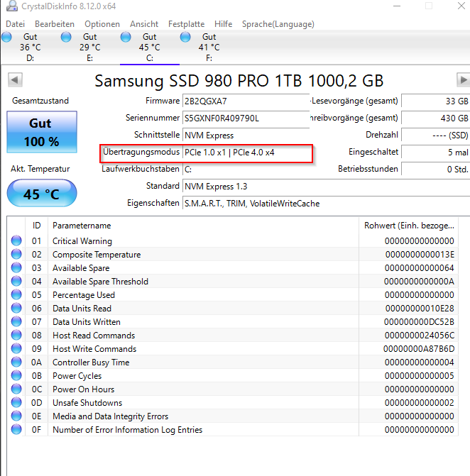Click the status orb for Controller Busy Time
The width and height of the screenshot is (470, 476).
16,362
